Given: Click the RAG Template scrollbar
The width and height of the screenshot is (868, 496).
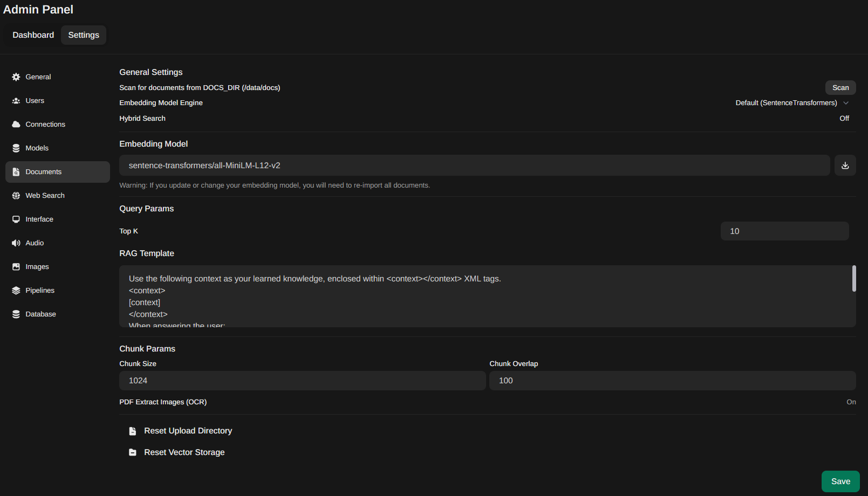Looking at the screenshot, I should [854, 279].
